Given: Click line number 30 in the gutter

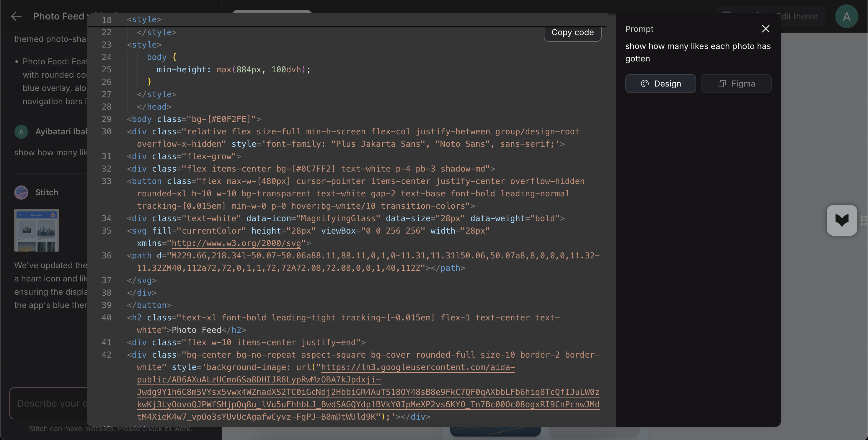Looking at the screenshot, I should (x=107, y=132).
